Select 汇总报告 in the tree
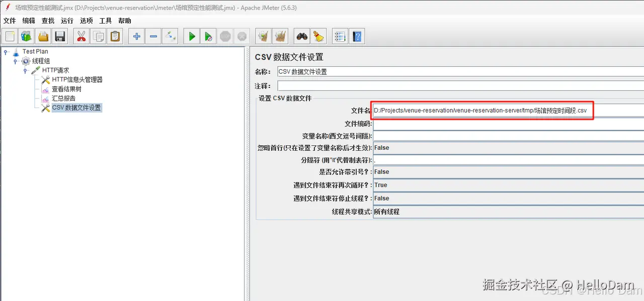The width and height of the screenshot is (644, 301). (x=63, y=98)
